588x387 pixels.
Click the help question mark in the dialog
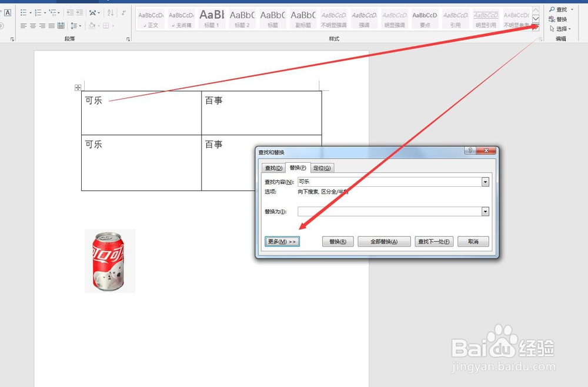[470, 150]
